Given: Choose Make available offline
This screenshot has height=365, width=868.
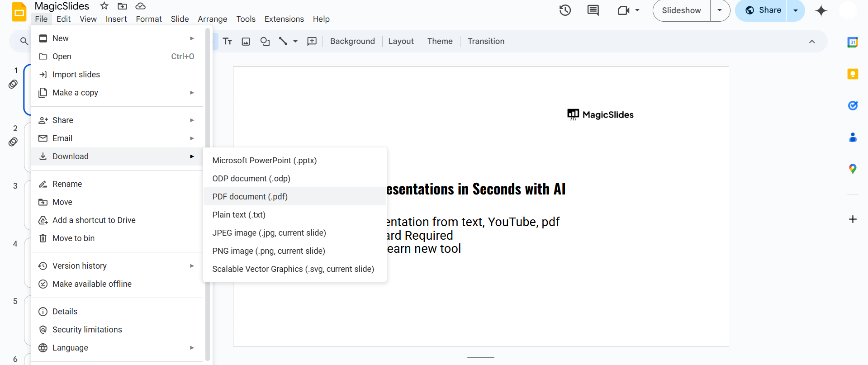Looking at the screenshot, I should pos(117,284).
